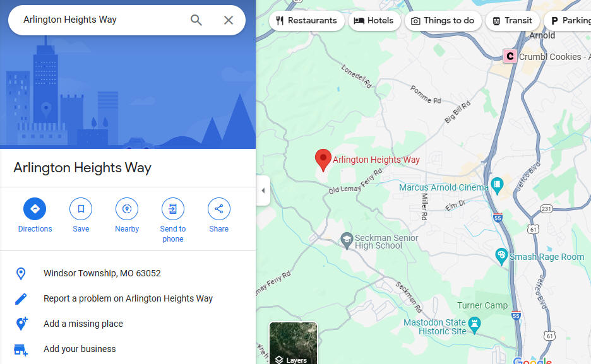Viewport: 591px width, 364px height.
Task: Click Report a problem on Arlington Heights Way
Action: [x=128, y=298]
